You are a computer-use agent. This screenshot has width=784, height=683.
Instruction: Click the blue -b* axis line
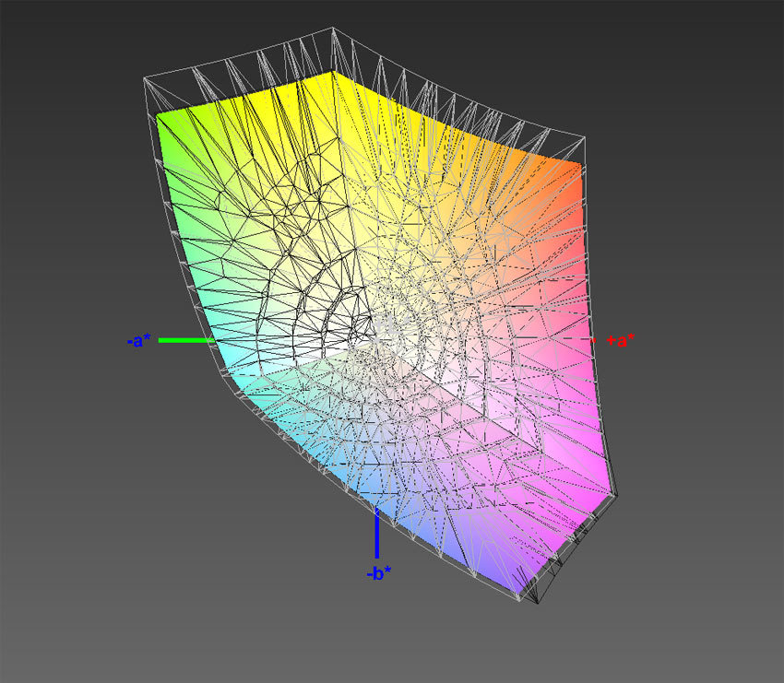[376, 533]
